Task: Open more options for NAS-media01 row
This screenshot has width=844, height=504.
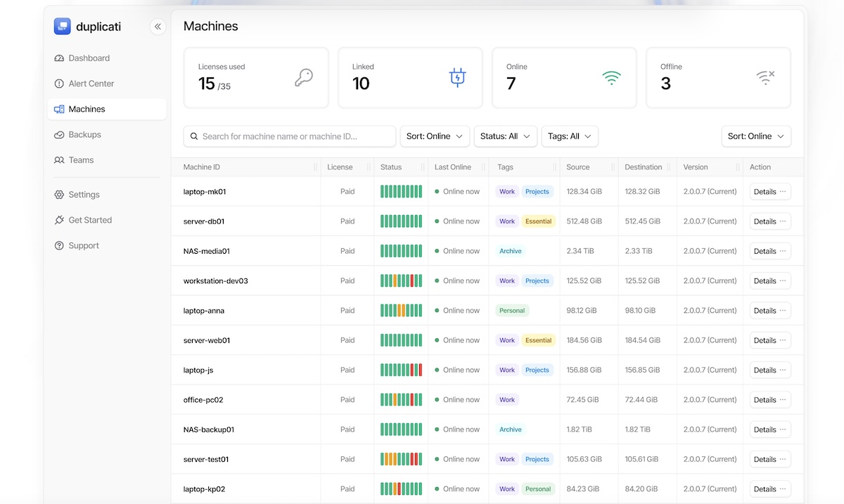Action: (783, 251)
